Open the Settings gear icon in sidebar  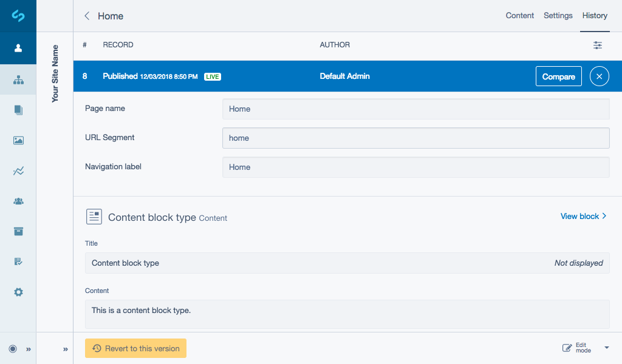(18, 292)
